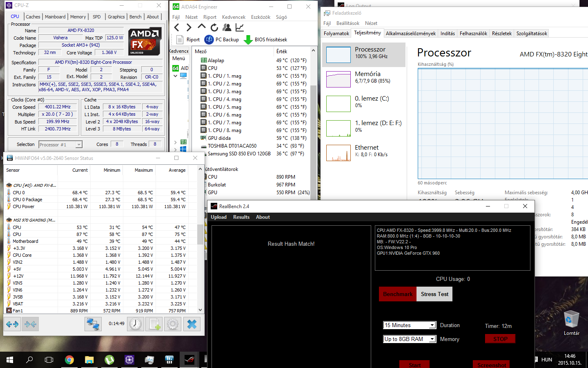Image resolution: width=588 pixels, height=368 pixels.
Task: Open AIDA64 Súgó menu
Action: pos(281,17)
